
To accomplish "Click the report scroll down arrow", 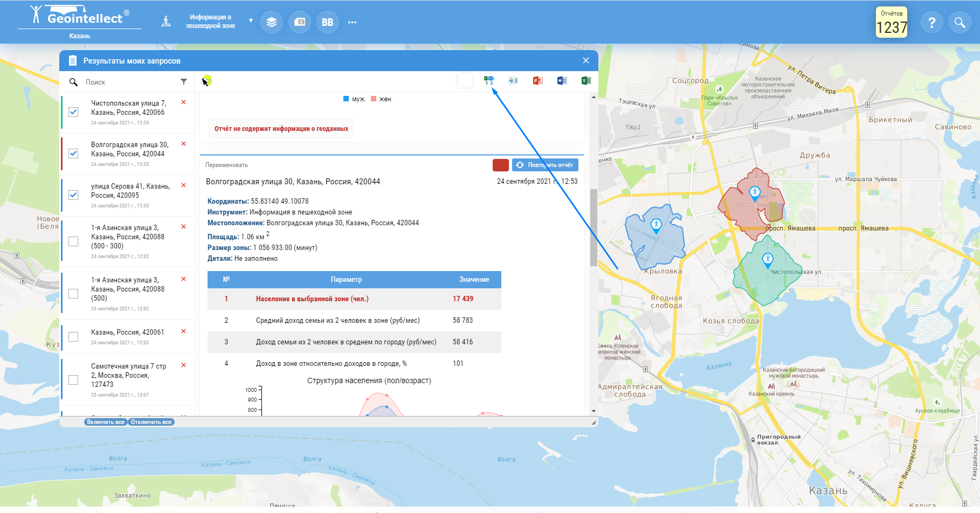I will pos(593,411).
